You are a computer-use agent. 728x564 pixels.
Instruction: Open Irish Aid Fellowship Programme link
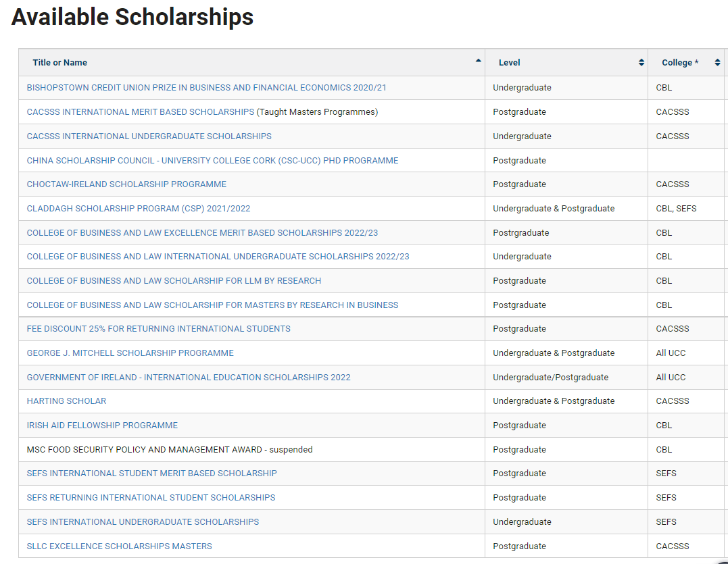click(102, 426)
